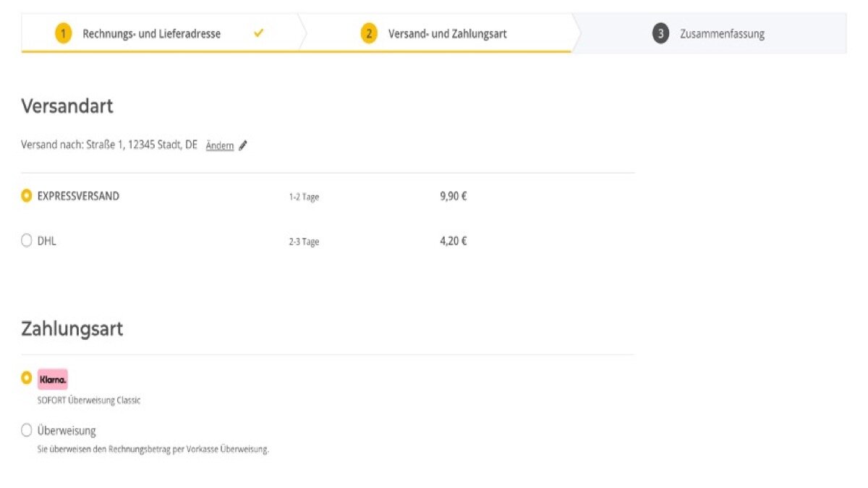Click the Zahlungsart heading

[72, 330]
